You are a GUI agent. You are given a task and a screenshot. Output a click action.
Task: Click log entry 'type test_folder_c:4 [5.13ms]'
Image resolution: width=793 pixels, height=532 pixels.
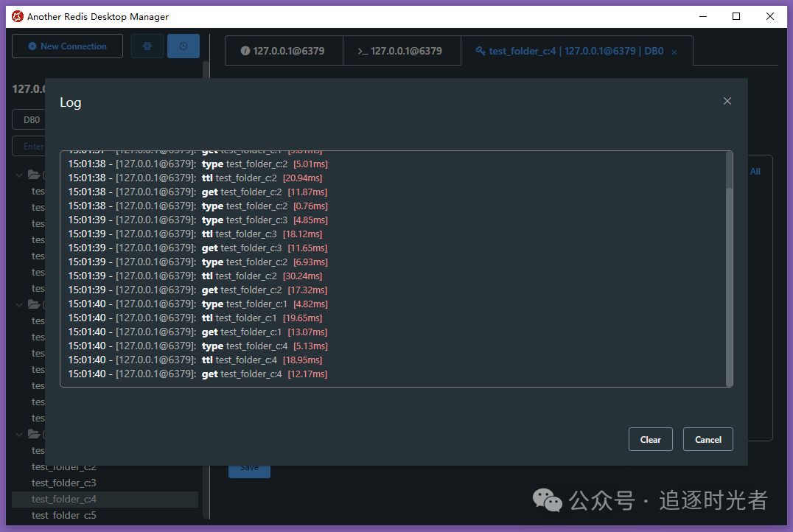(x=198, y=346)
